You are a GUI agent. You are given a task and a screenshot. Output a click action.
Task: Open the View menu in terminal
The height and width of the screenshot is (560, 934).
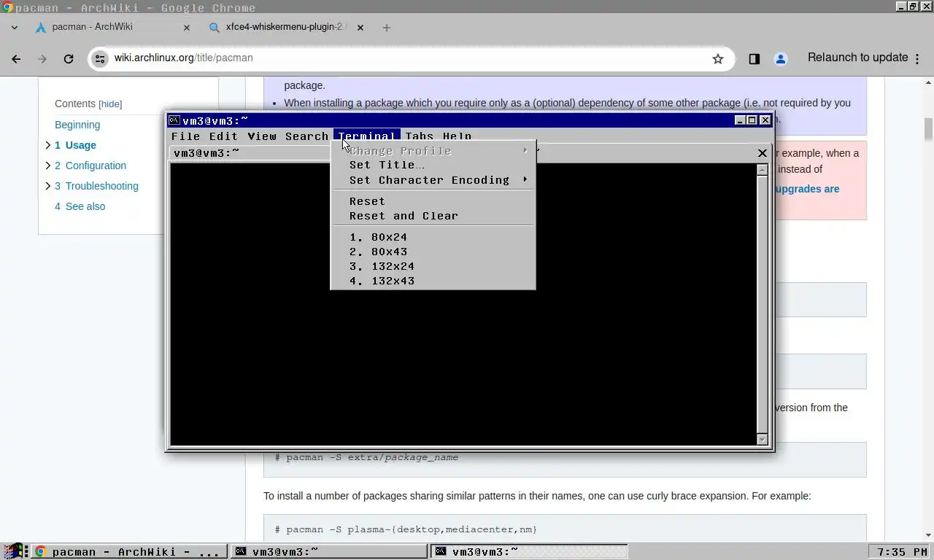click(262, 136)
